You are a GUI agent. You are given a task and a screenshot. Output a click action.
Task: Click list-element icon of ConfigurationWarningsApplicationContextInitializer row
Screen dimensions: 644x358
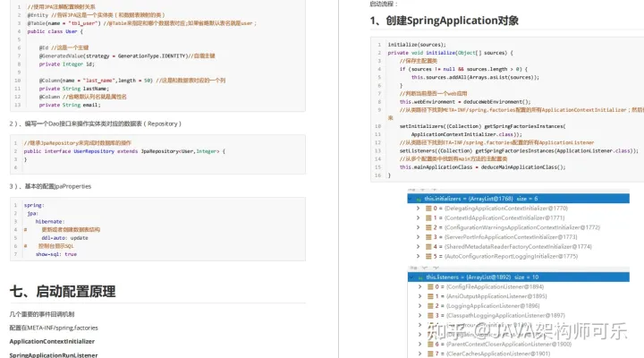click(428, 227)
